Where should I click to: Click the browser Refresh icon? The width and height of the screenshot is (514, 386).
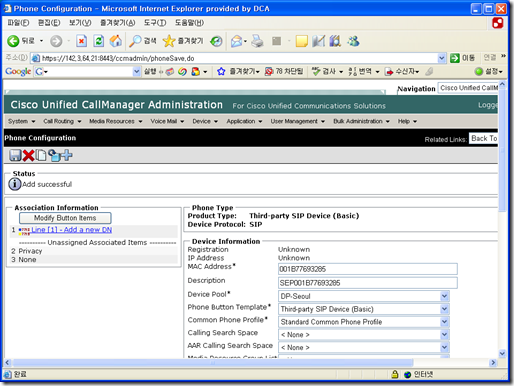click(98, 41)
